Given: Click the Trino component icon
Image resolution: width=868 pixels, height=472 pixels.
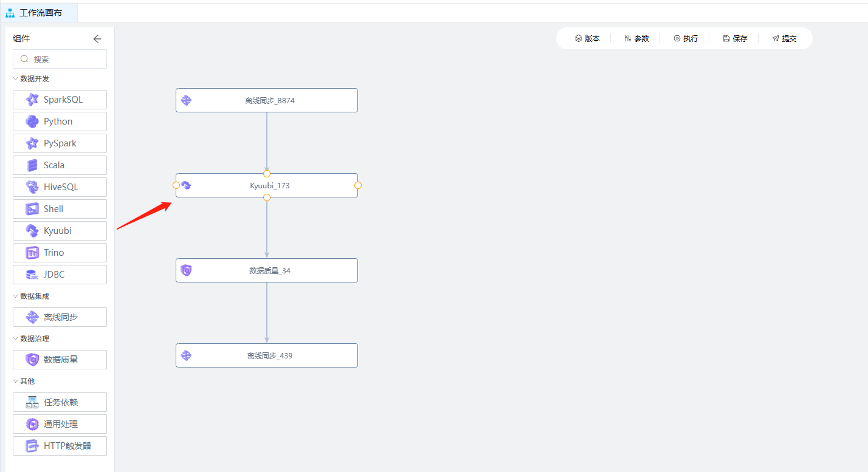Looking at the screenshot, I should 32,253.
